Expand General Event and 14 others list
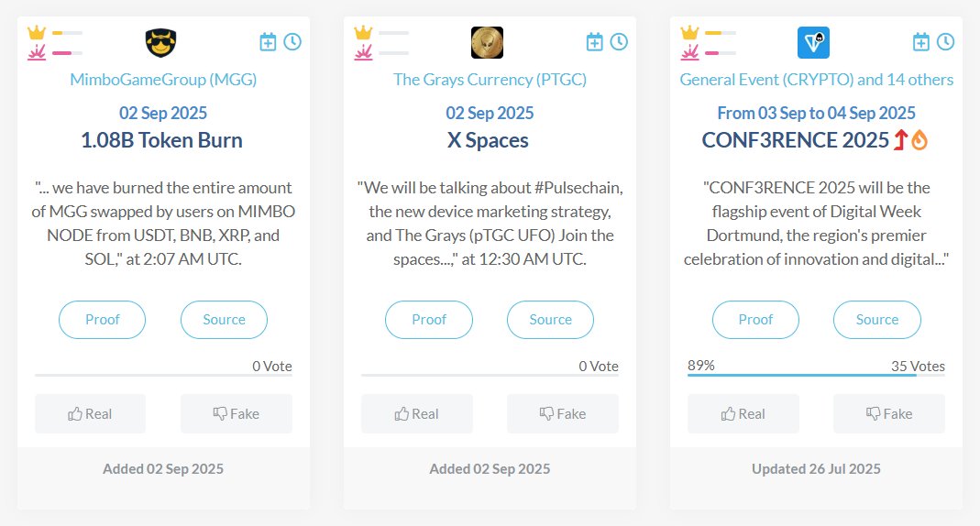 pos(816,80)
